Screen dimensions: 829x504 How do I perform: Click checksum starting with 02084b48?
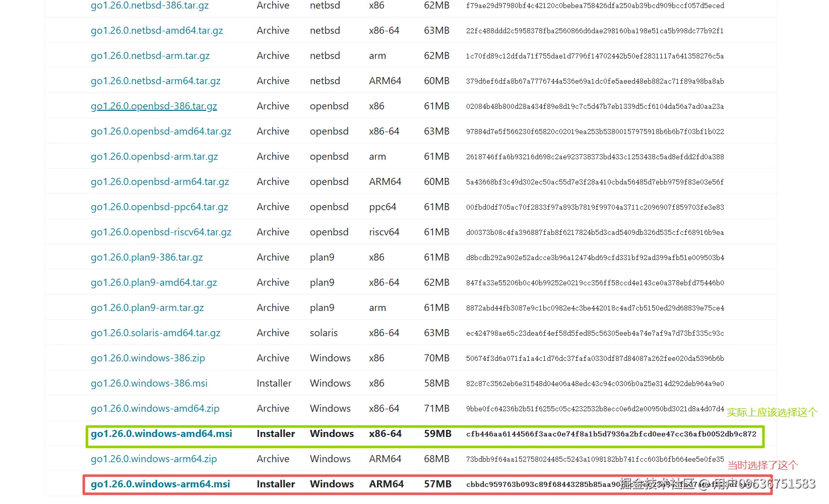[595, 106]
